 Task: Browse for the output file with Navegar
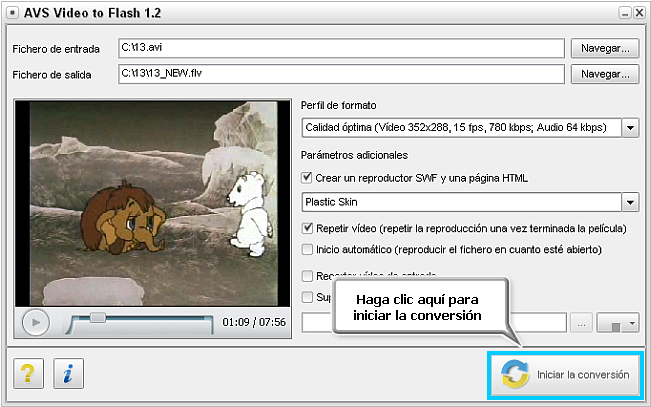pos(605,74)
